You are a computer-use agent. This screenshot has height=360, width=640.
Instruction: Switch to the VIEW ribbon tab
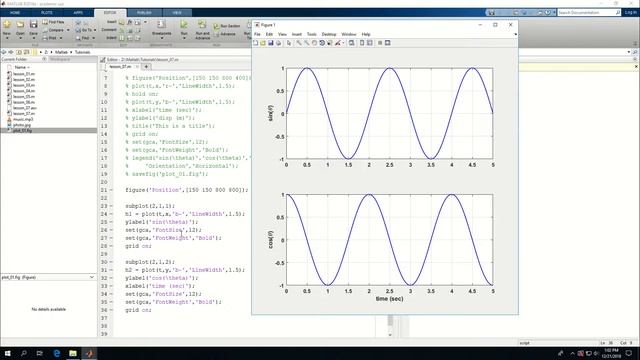[x=177, y=13]
